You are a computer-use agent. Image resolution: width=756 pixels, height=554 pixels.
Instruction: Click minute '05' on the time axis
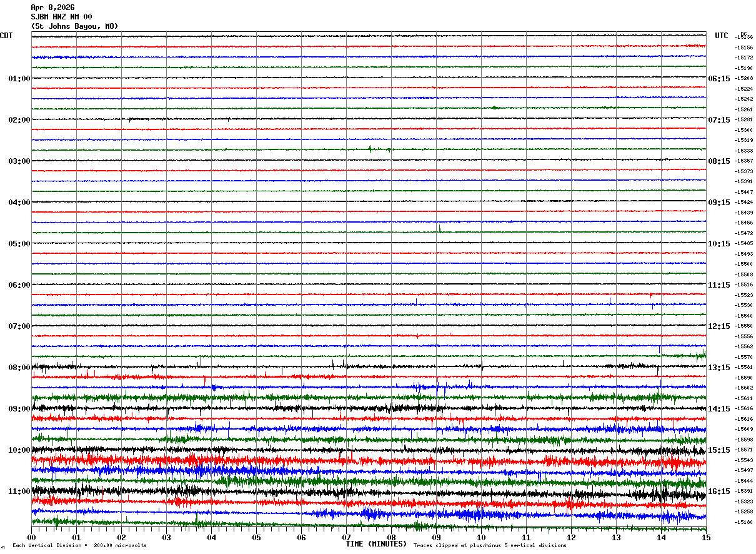pos(257,537)
